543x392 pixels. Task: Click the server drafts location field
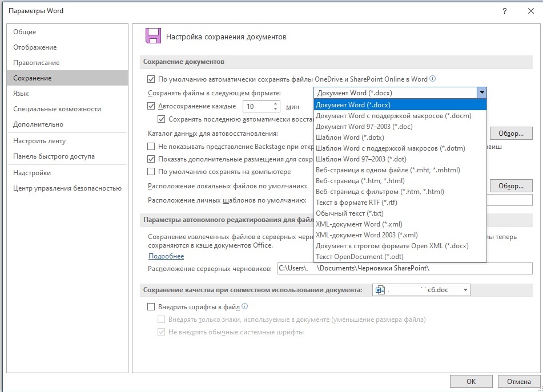tap(405, 268)
